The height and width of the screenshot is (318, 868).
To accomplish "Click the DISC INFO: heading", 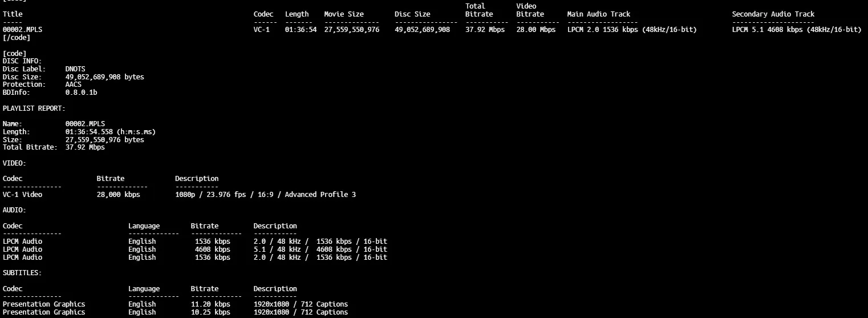I will pos(22,61).
